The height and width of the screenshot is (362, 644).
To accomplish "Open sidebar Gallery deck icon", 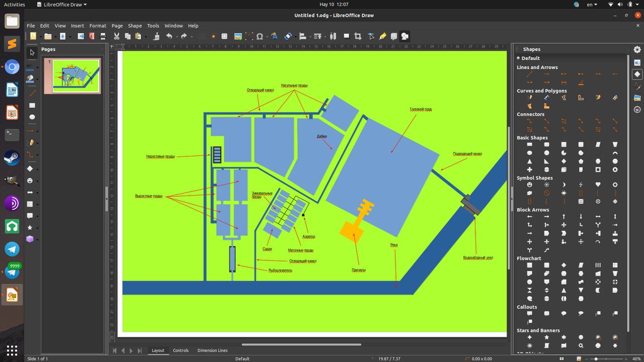I will point(637,98).
